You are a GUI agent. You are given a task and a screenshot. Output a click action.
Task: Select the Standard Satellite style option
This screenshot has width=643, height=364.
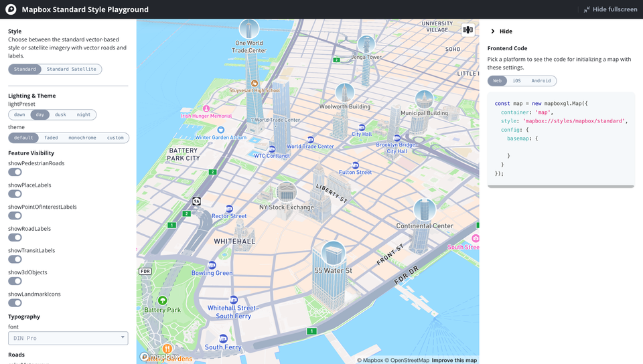click(x=71, y=69)
